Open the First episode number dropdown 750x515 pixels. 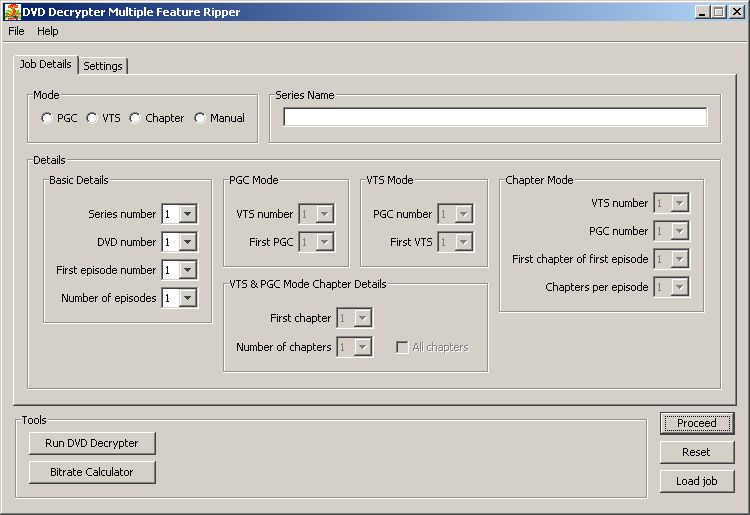(x=188, y=270)
